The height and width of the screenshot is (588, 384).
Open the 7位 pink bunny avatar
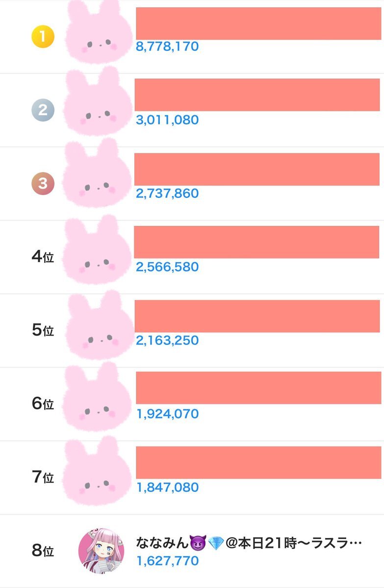(x=98, y=473)
